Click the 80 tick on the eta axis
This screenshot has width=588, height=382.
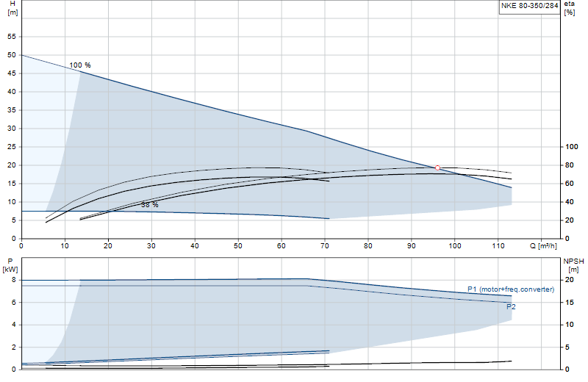tap(570, 165)
